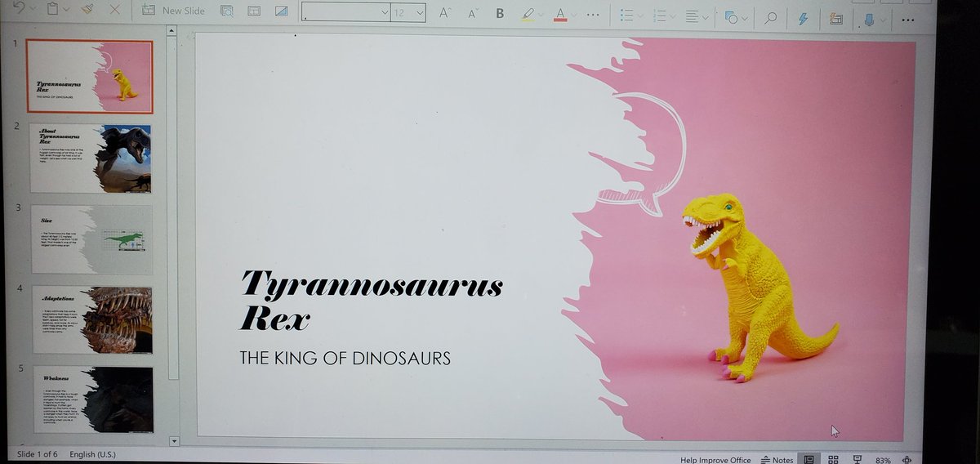980x464 pixels.
Task: Click the thumbnail pane scroll-up arrow
Action: click(x=172, y=31)
